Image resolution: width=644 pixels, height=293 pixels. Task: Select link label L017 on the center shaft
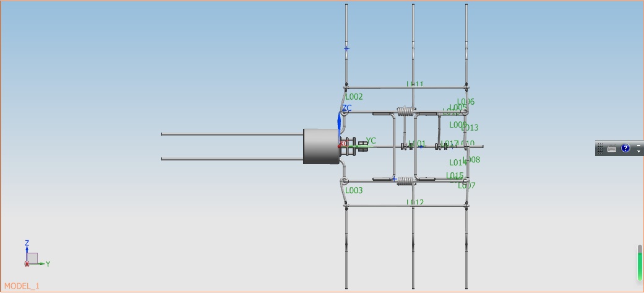point(449,144)
